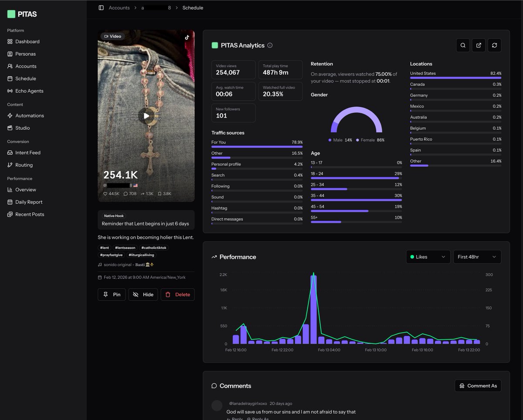The height and width of the screenshot is (420, 523).
Task: Click the 35 - 44 age bar
Action: coord(356,200)
